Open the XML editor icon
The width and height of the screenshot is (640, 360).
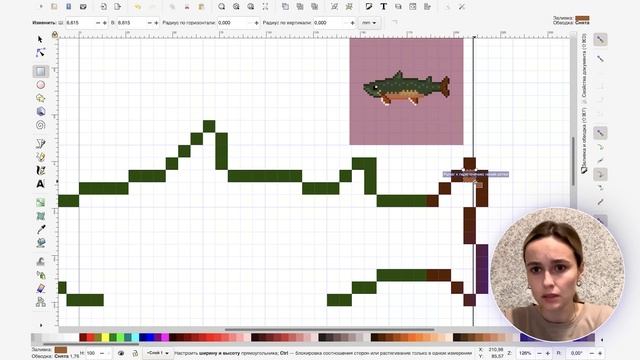pyautogui.click(x=413, y=7)
